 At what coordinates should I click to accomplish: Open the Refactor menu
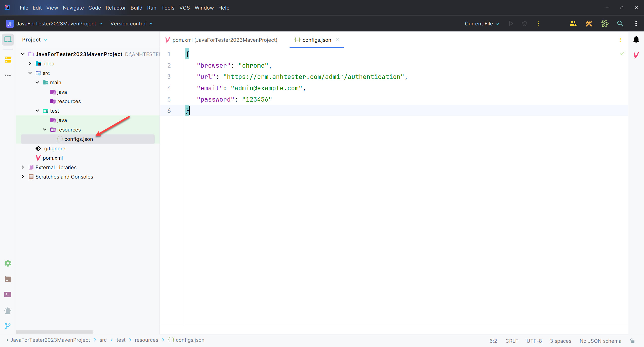[x=115, y=8]
